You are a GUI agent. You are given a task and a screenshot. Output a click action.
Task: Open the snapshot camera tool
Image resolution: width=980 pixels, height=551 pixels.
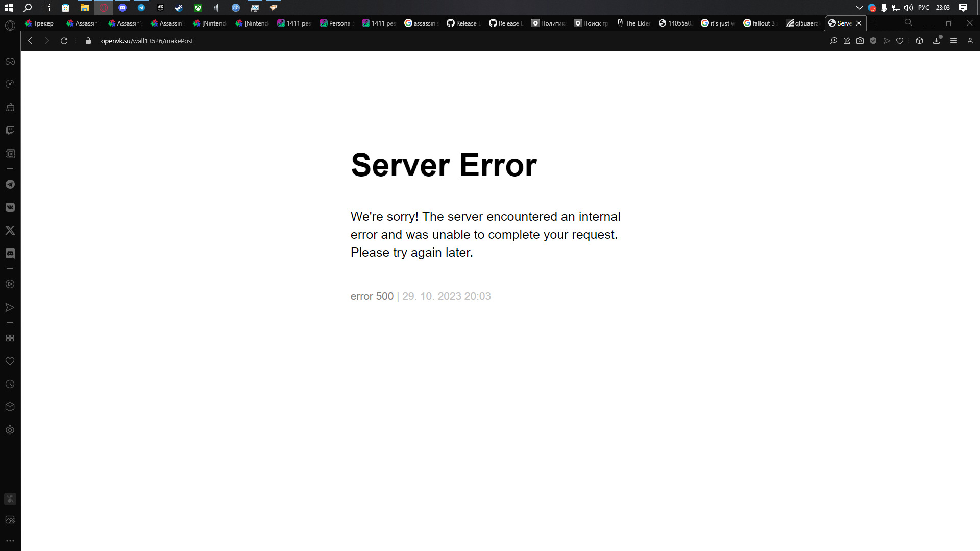[x=860, y=41]
